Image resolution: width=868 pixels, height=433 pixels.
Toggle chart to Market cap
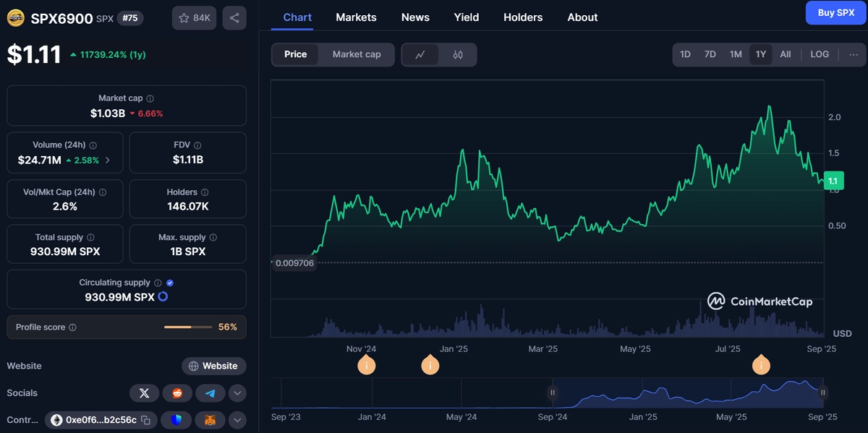point(357,54)
